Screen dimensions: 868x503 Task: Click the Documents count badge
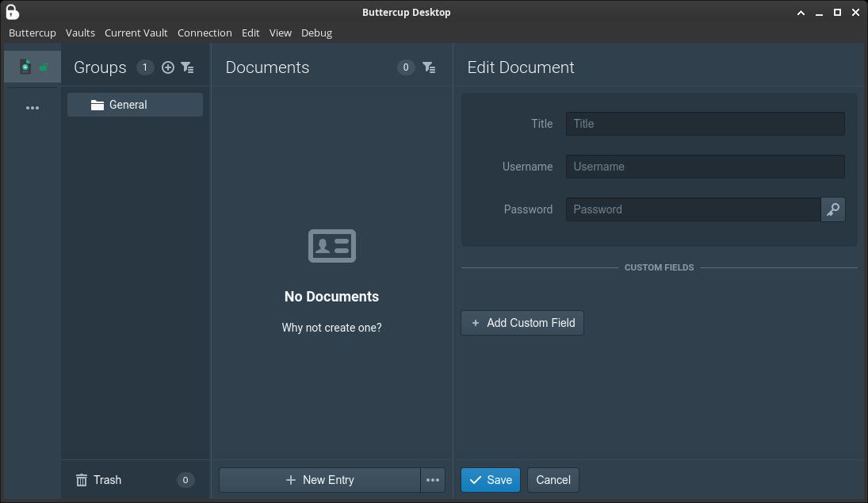point(406,67)
